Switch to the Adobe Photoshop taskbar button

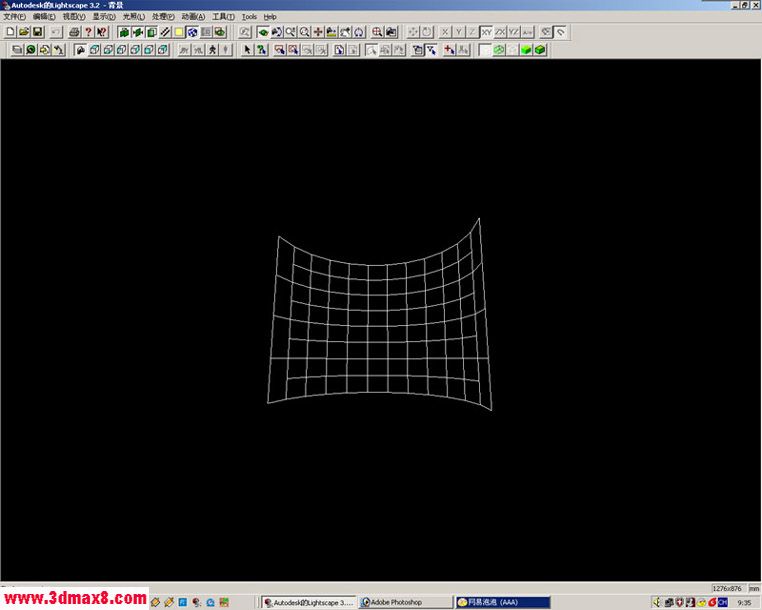pos(405,602)
